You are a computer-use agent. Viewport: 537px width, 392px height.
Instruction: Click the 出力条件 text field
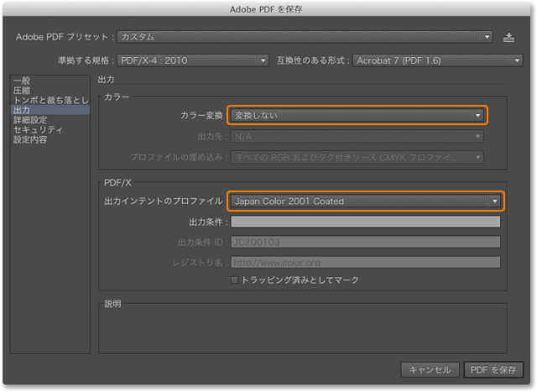coord(365,222)
